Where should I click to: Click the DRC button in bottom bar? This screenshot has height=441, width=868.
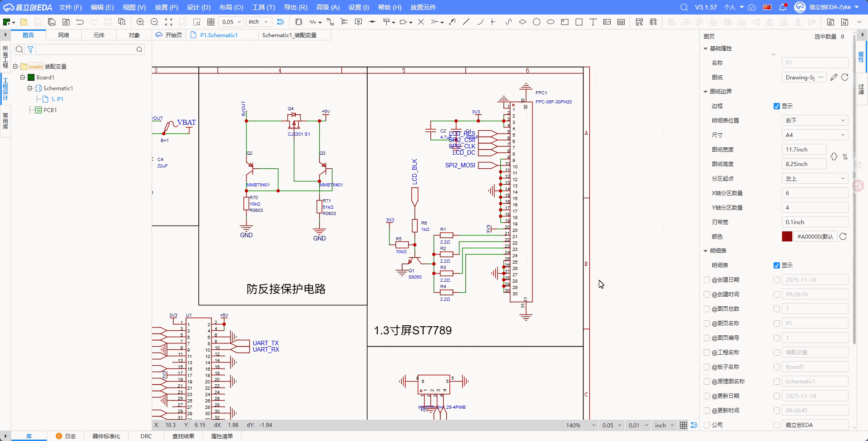[146, 436]
